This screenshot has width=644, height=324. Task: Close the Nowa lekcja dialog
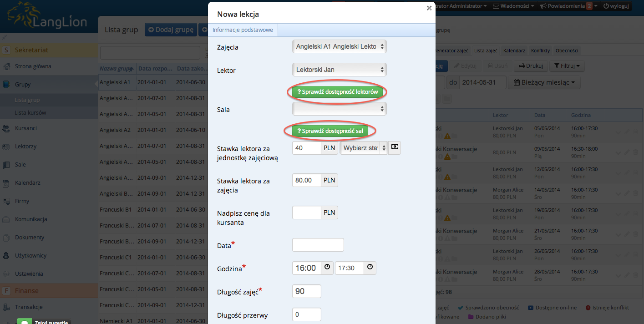click(429, 8)
